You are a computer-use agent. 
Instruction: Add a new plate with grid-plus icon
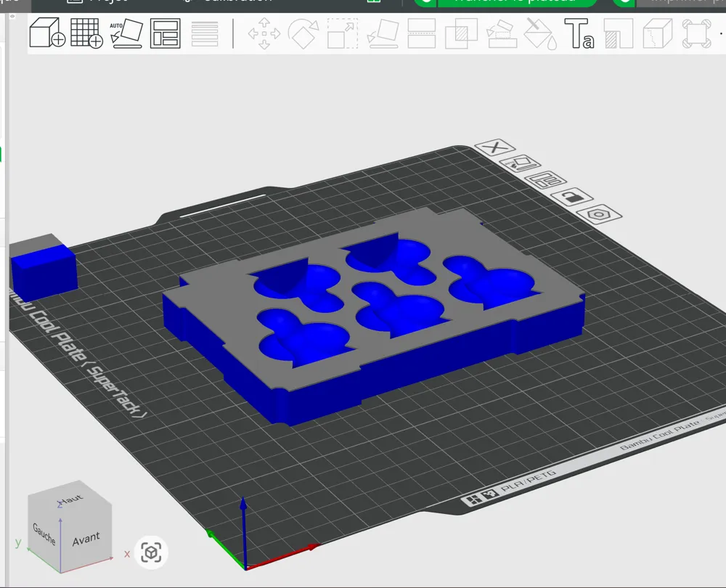click(86, 33)
